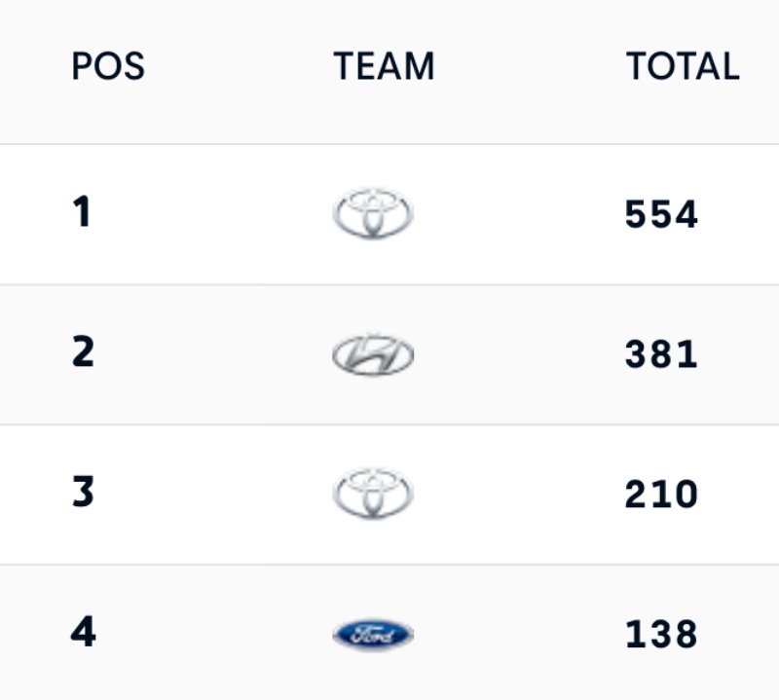
Task: Click the Hyundai logo in second place
Action: click(x=373, y=354)
